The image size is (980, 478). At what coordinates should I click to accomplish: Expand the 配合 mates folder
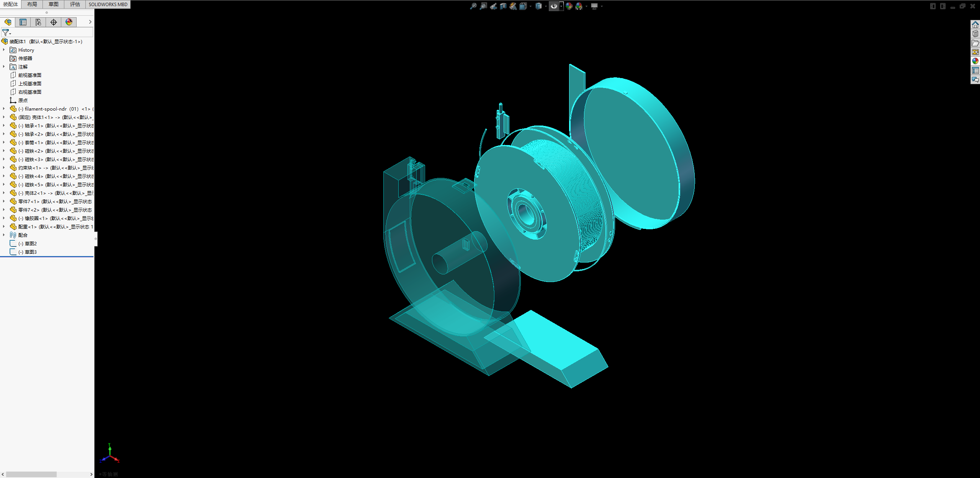point(4,235)
